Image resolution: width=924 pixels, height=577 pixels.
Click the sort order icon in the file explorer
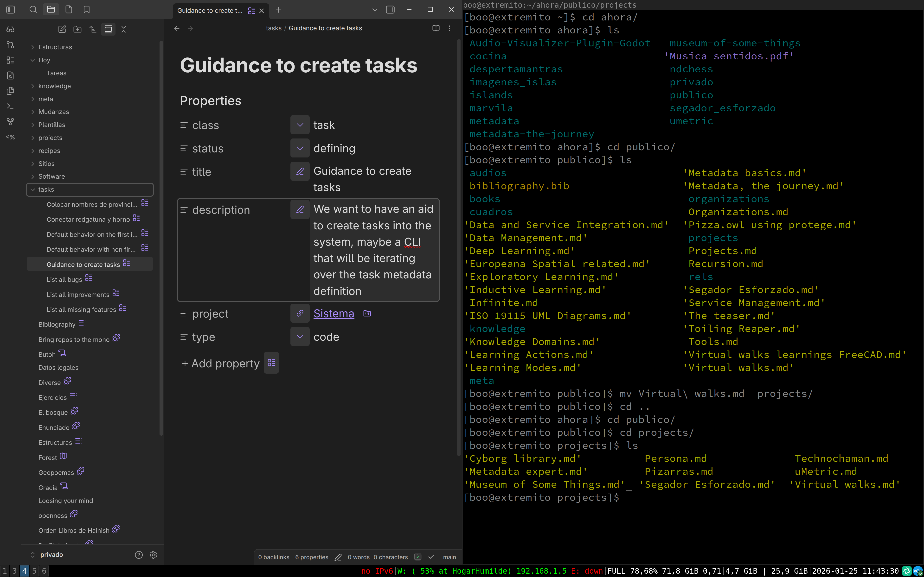click(x=93, y=29)
